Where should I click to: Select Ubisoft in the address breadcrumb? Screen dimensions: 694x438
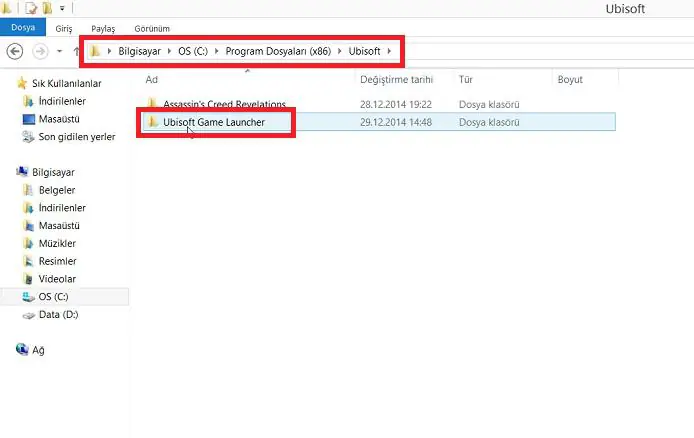click(364, 51)
